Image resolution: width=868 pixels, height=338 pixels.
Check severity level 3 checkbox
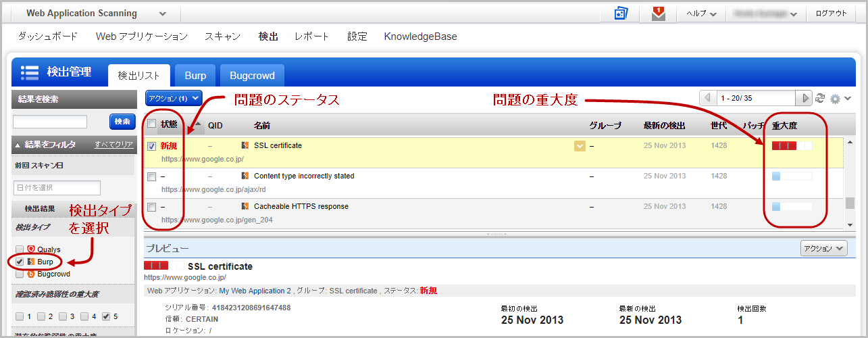63,316
